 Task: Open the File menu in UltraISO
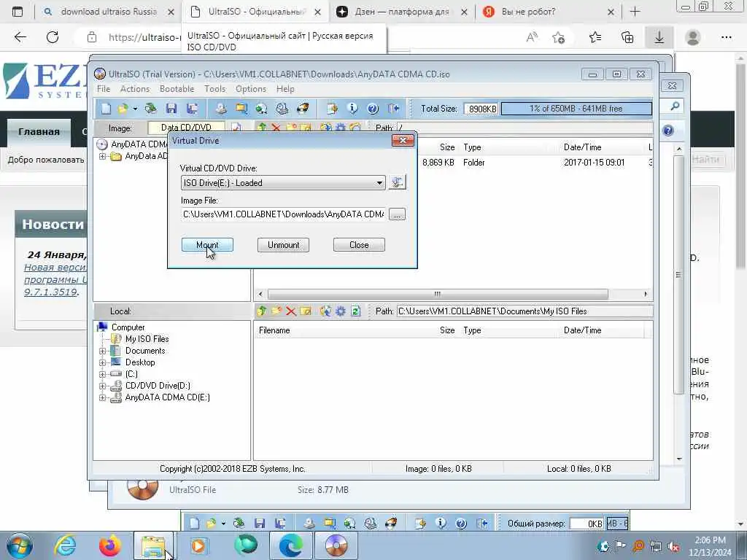[104, 89]
